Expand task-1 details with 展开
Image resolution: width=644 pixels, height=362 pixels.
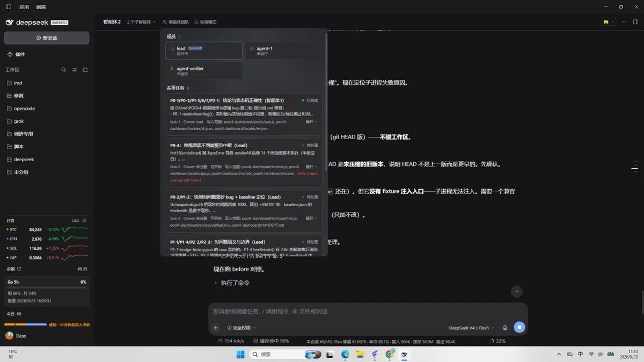tap(311, 122)
